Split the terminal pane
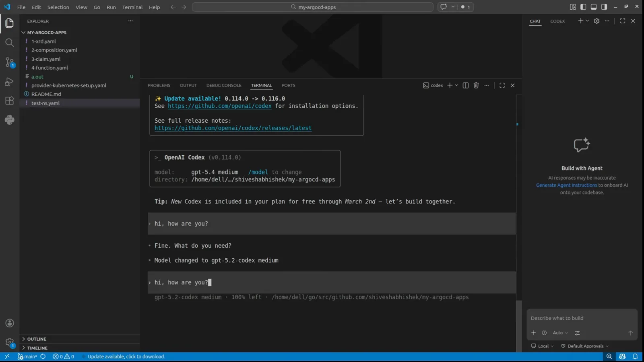Viewport: 644px width, 362px height. (466, 85)
